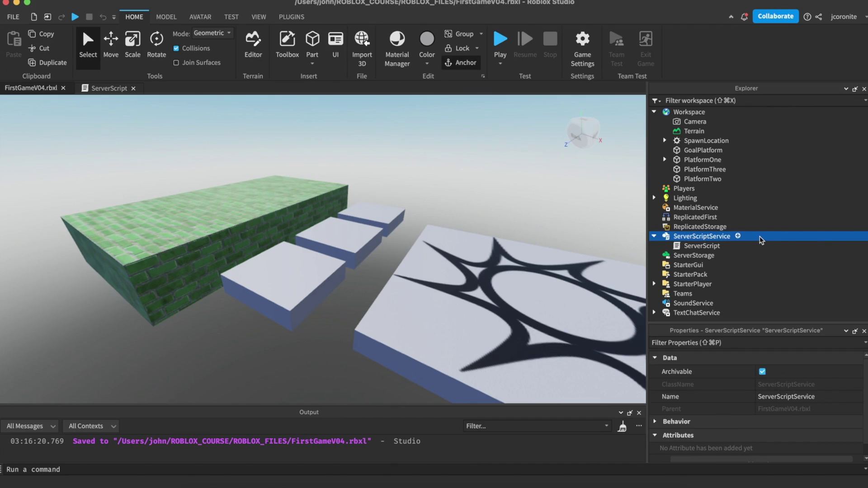Open the FILE menu
Viewport: 868px width, 488px height.
(13, 17)
